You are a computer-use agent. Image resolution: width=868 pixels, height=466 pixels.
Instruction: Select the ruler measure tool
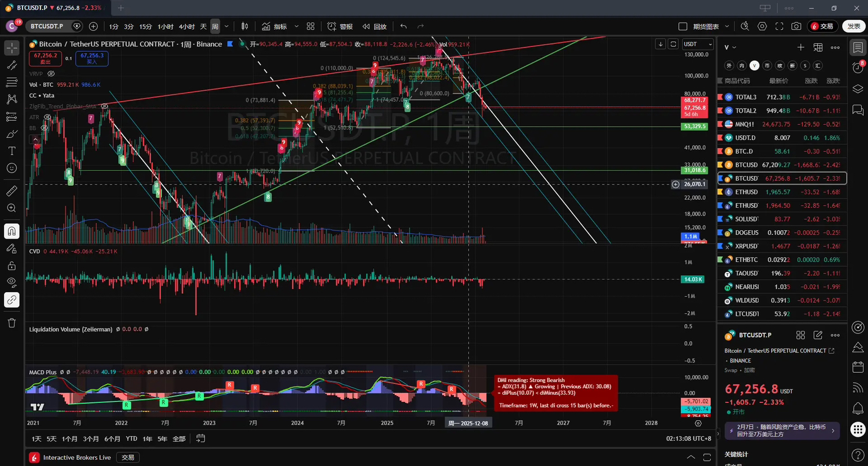(x=11, y=191)
